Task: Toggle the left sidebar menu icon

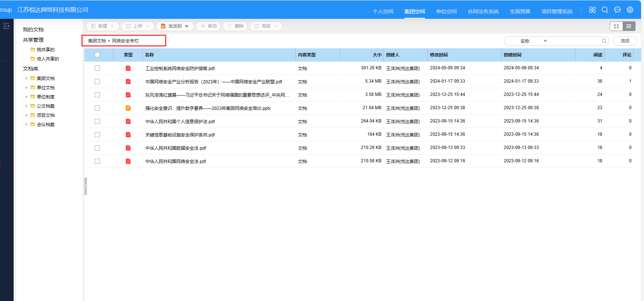Action: (6, 26)
